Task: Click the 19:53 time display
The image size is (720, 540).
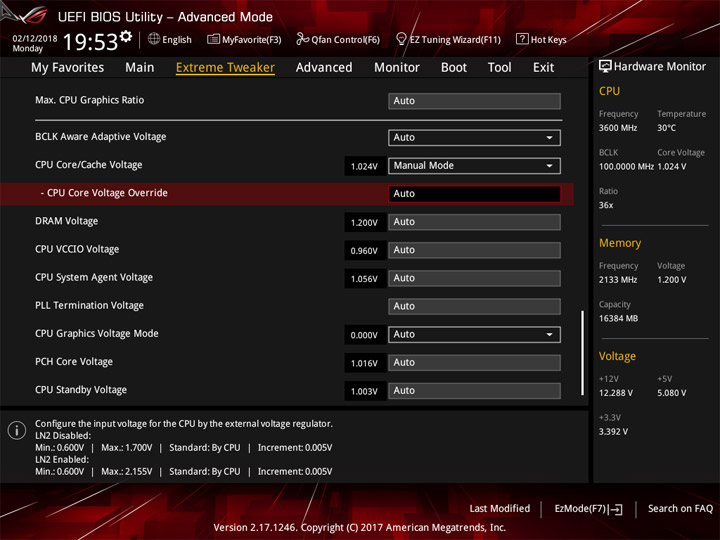Action: pyautogui.click(x=90, y=42)
